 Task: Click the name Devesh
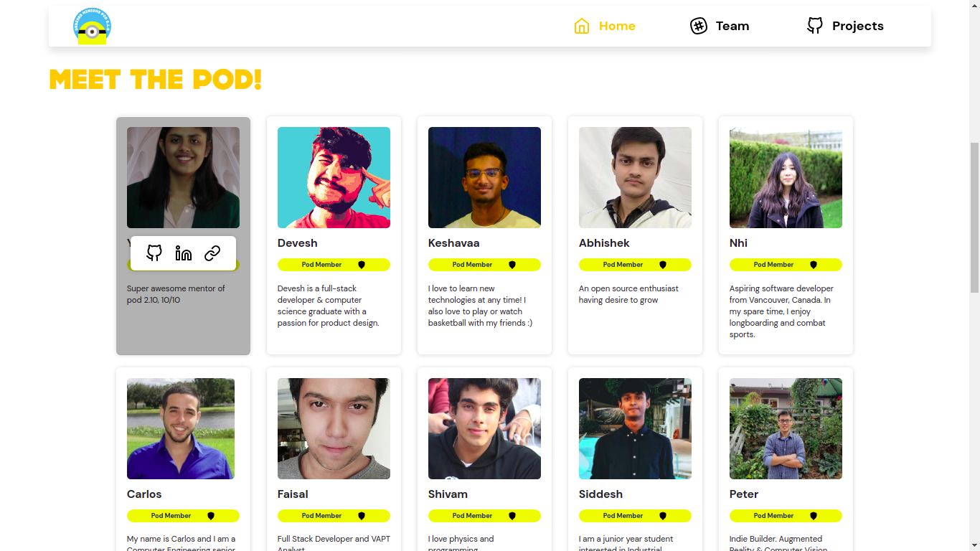(298, 243)
